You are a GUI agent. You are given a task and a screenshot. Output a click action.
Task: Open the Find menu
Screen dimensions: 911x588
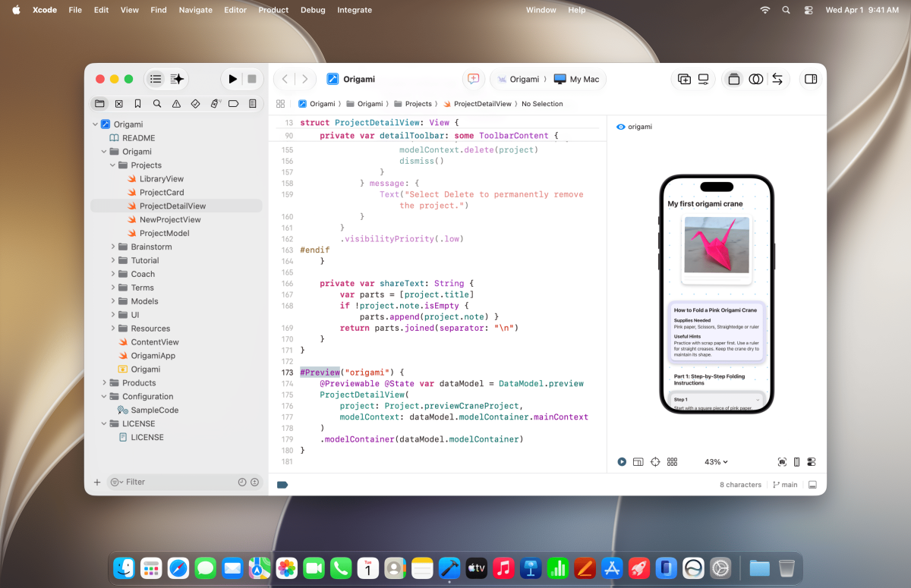[159, 10]
